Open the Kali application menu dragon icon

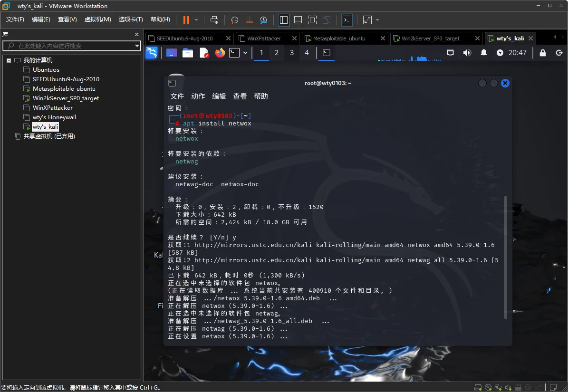coord(152,53)
